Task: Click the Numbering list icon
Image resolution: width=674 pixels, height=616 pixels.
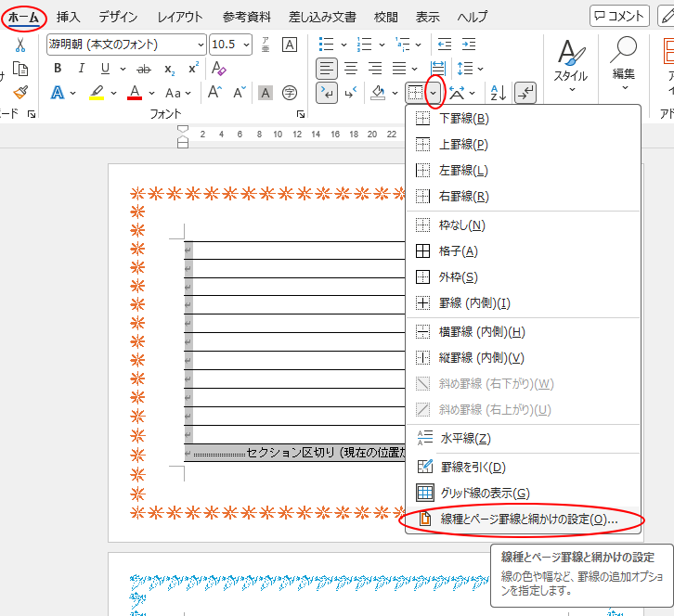Action: pos(364,45)
